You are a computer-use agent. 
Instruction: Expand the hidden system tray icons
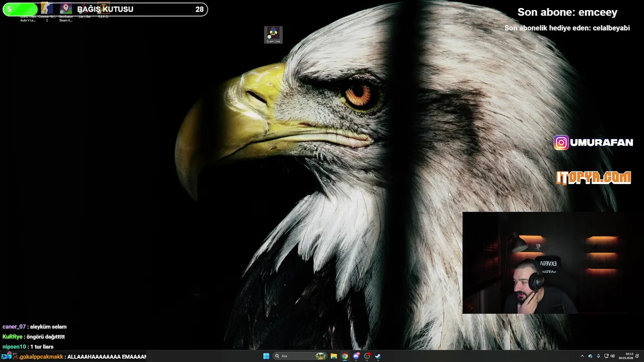[x=582, y=356]
